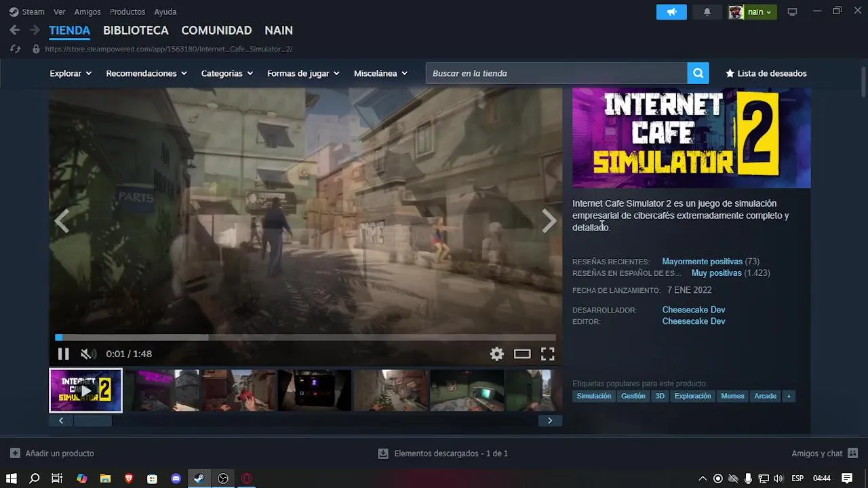Open Lista de deseados
Viewport: 868px width, 488px height.
tap(766, 73)
